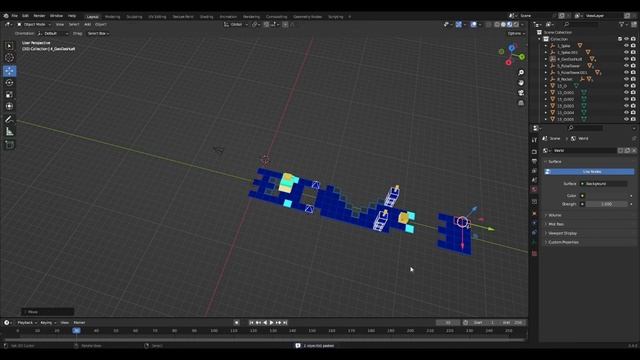This screenshot has width=640, height=360.
Task: Switch to the Geometry Nodes workspace tab
Action: 307,17
